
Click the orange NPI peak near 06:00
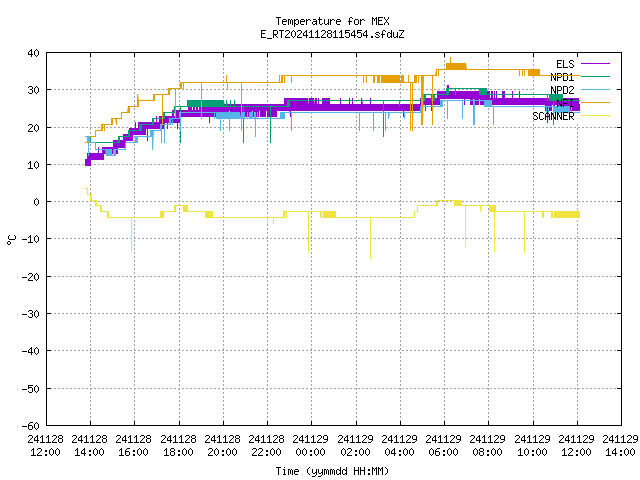[456, 66]
